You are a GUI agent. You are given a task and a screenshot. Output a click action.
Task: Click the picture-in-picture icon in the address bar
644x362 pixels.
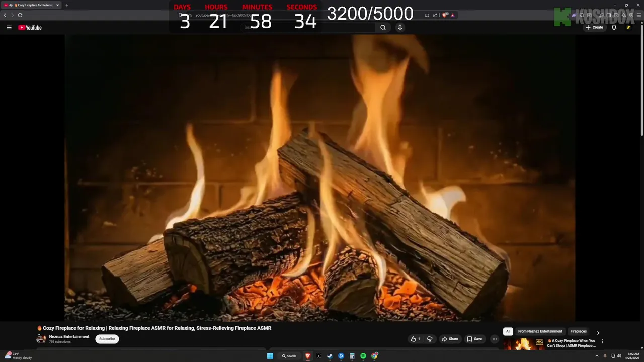(427, 15)
